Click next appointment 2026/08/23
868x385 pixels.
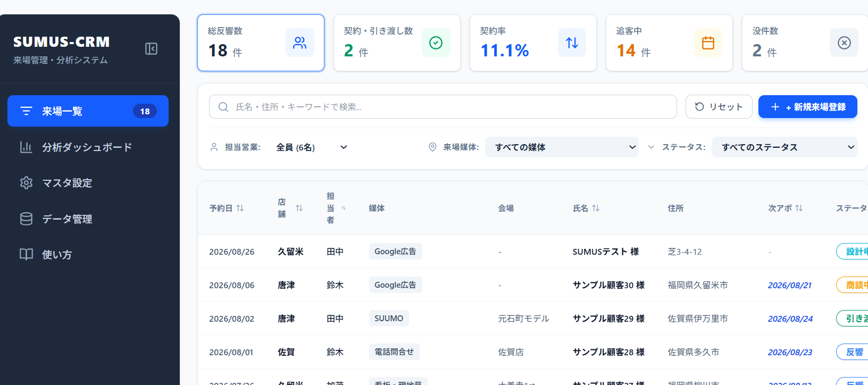790,352
